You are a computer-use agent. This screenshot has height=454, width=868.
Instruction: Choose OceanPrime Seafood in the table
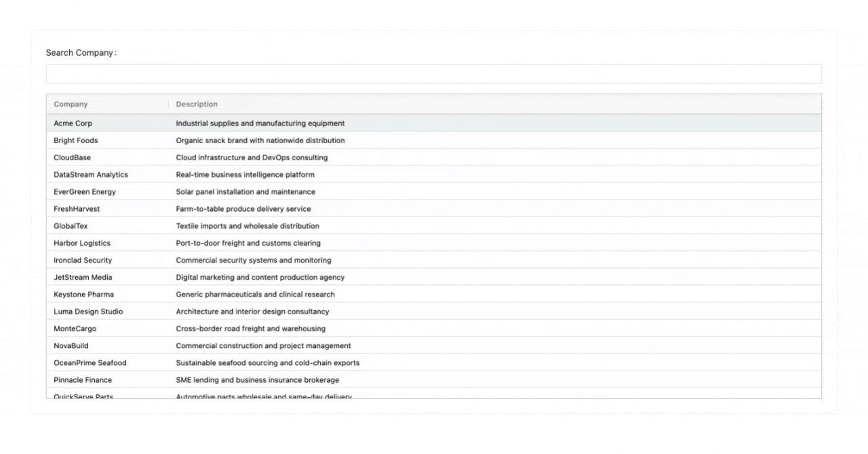90,363
